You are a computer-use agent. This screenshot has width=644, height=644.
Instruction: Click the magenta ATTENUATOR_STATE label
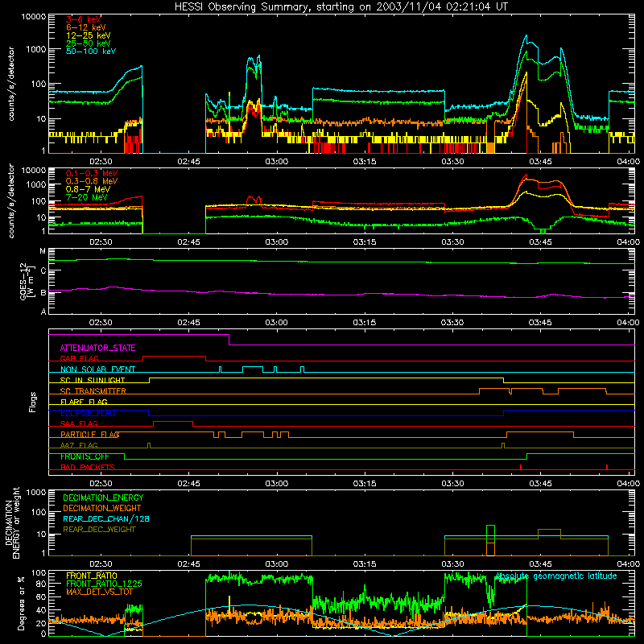click(x=97, y=349)
